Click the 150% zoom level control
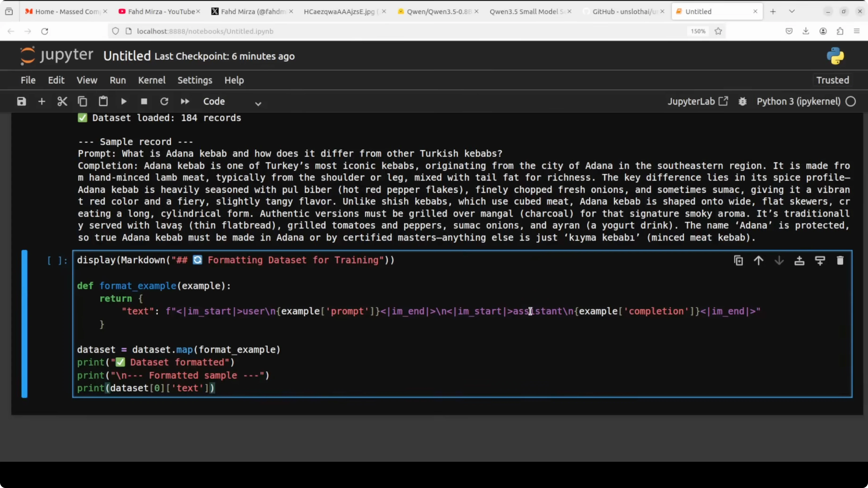Screen dimensions: 868x488 (697, 31)
